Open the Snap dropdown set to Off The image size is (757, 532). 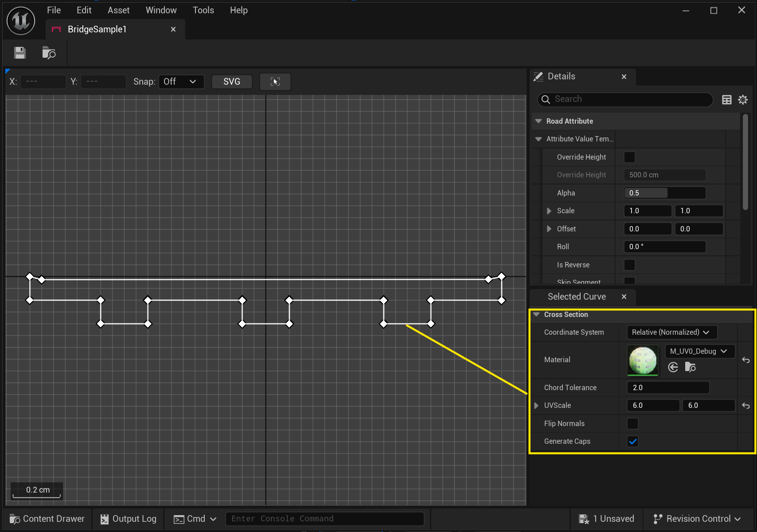point(181,82)
